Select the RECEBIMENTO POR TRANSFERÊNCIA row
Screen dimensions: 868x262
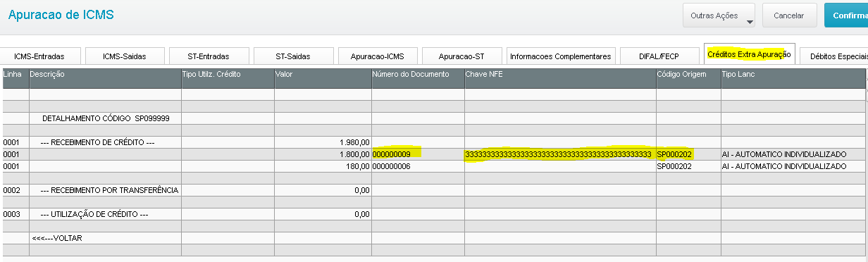point(434,190)
